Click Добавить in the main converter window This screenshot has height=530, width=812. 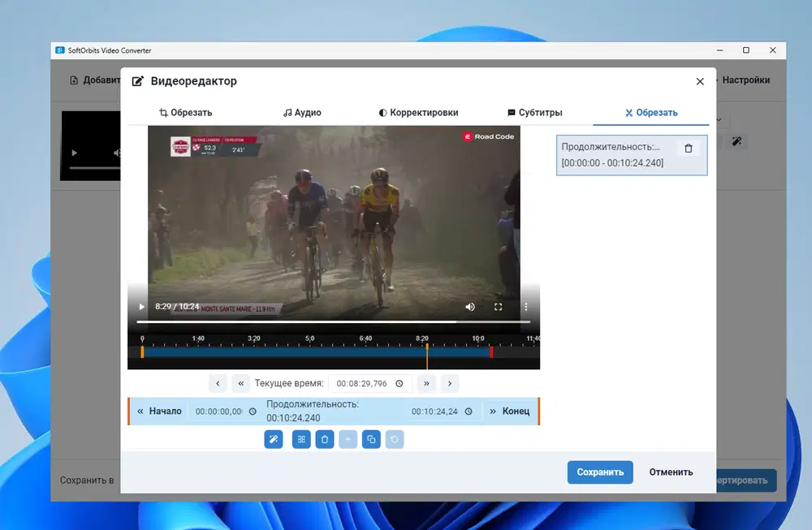pyautogui.click(x=95, y=80)
